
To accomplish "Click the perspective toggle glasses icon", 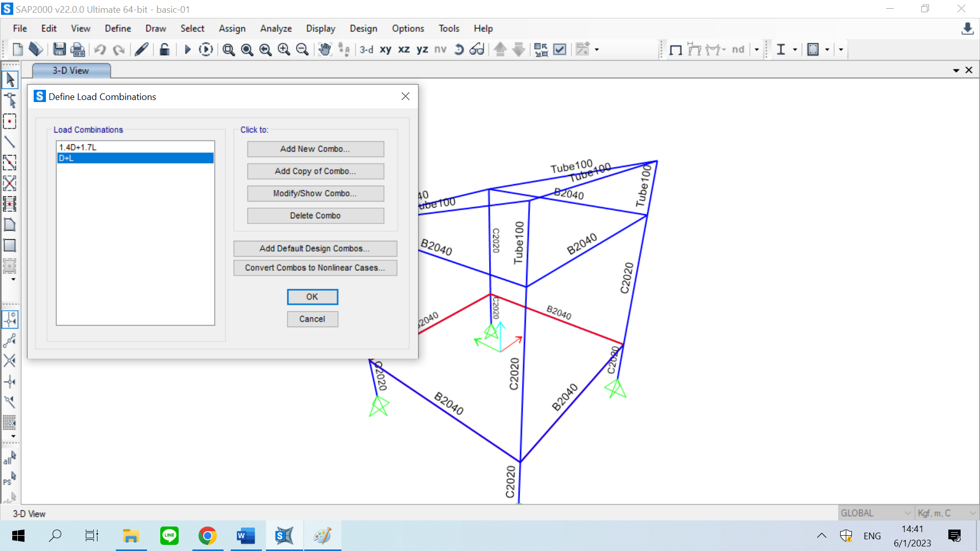I will [x=477, y=49].
